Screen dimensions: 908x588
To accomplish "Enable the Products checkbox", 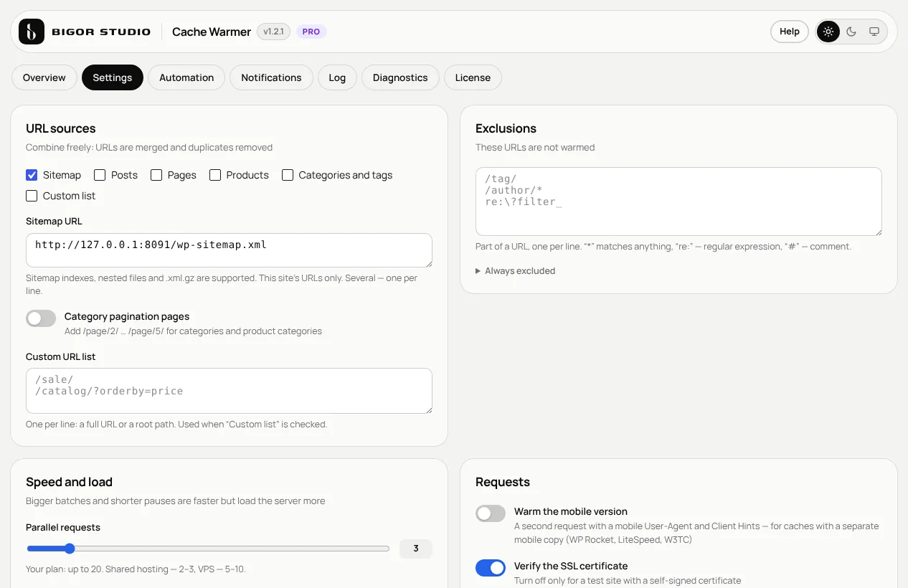I will pos(215,175).
